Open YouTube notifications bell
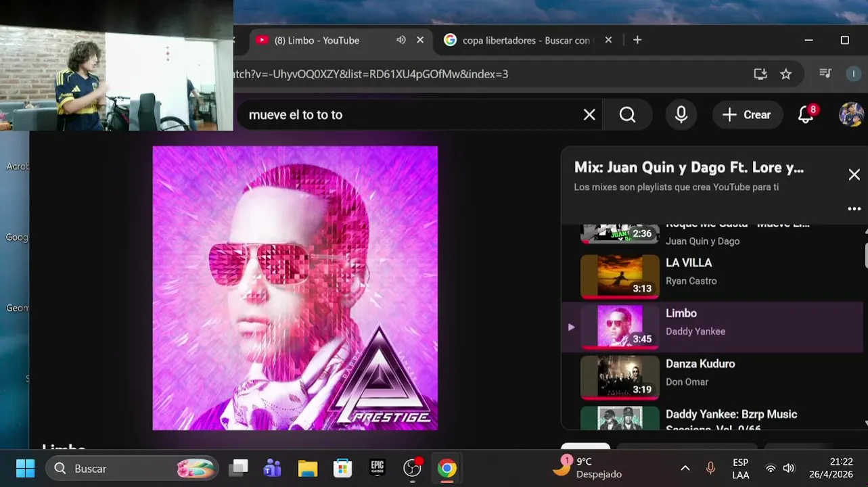The image size is (868, 487). tap(806, 114)
